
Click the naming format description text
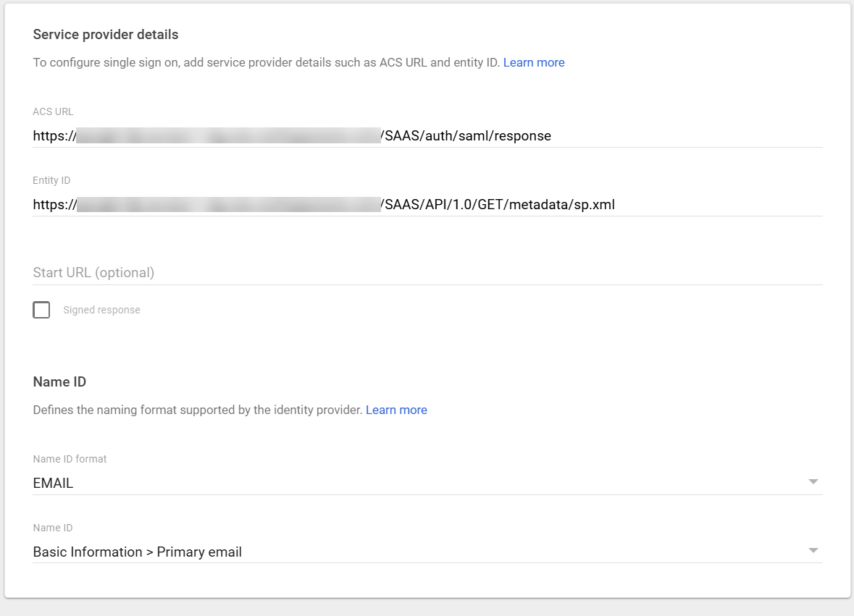(x=198, y=410)
